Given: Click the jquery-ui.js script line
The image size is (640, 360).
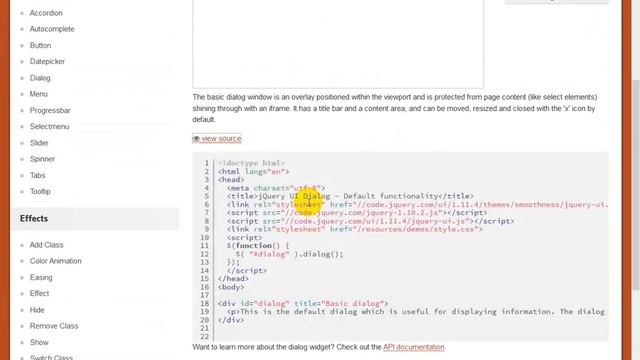Looking at the screenshot, I should point(370,221).
